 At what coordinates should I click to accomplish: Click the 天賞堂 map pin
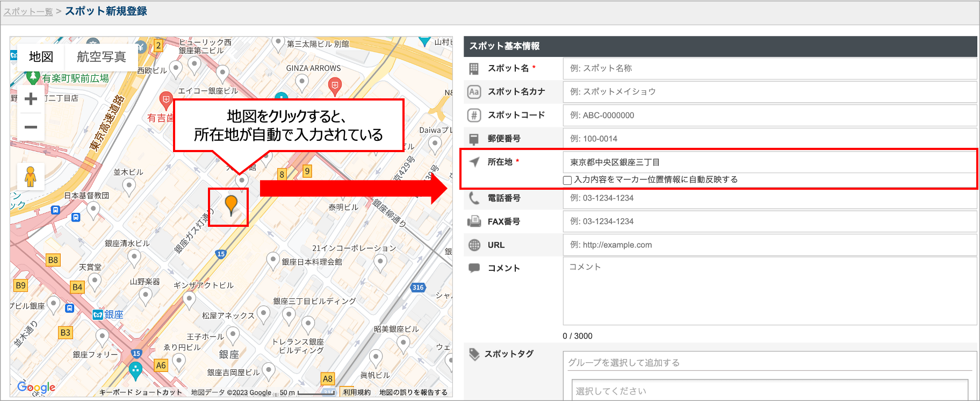95,282
